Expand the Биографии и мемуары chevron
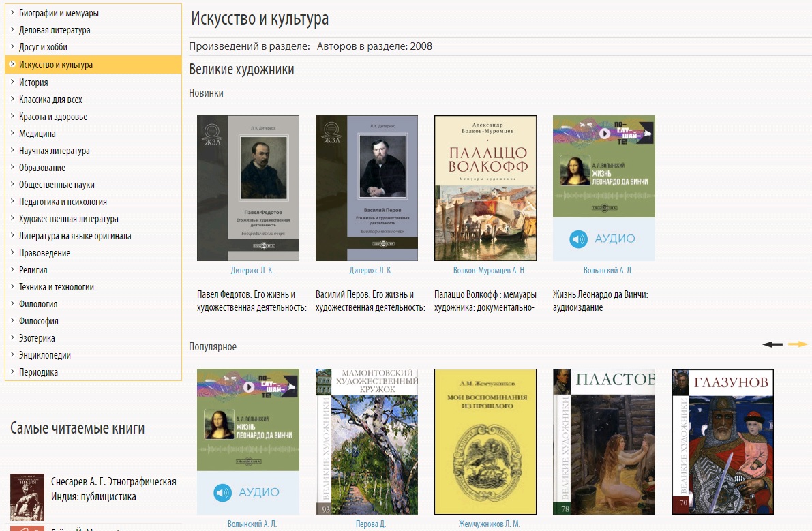812x531 pixels. (x=12, y=12)
